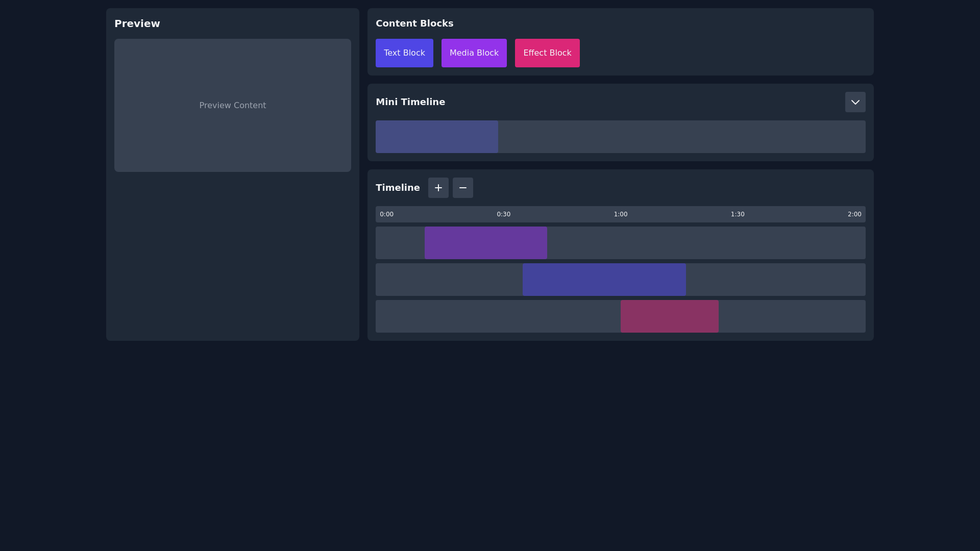Click the Preview panel heading
980x551 pixels.
pyautogui.click(x=137, y=23)
